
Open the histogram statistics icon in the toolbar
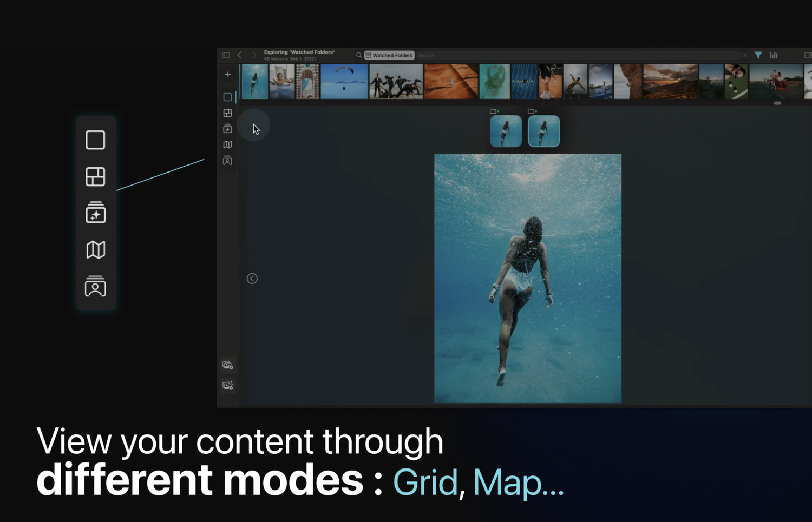774,55
